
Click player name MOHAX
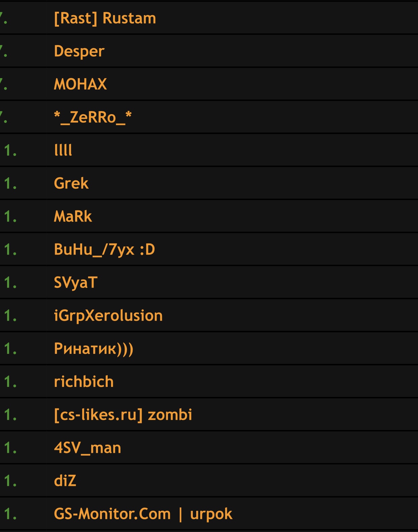[80, 84]
